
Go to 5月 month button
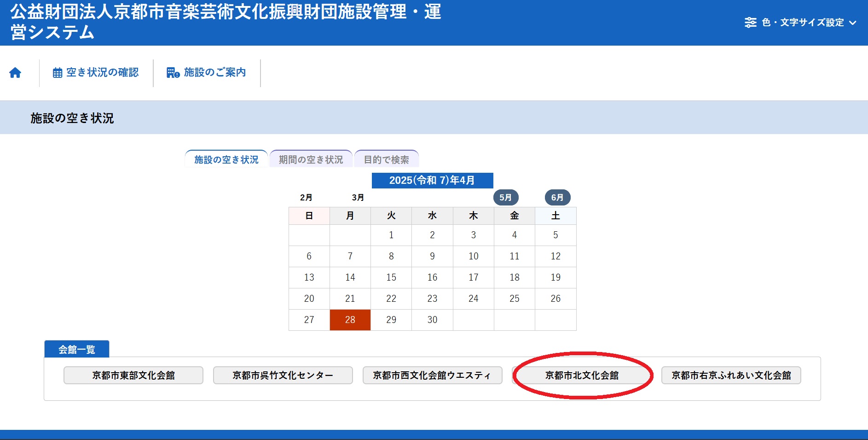pos(506,198)
